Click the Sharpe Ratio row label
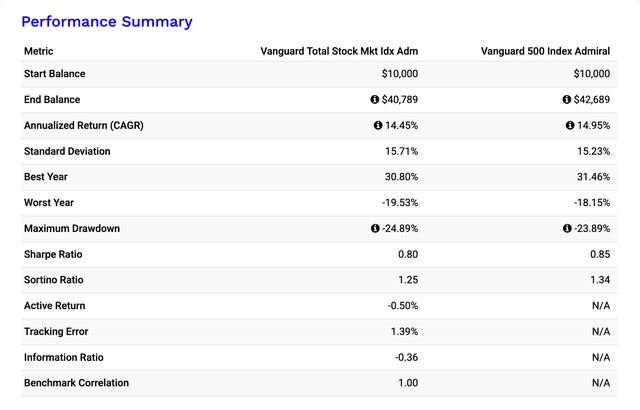This screenshot has height=410, width=640. point(53,255)
